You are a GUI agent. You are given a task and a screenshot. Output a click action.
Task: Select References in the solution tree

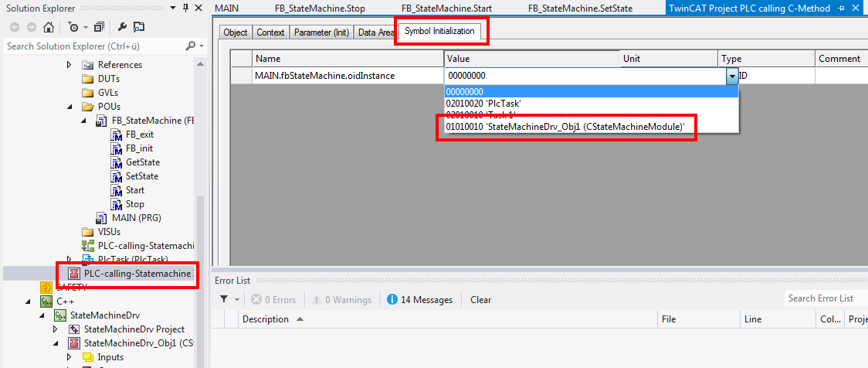[120, 65]
